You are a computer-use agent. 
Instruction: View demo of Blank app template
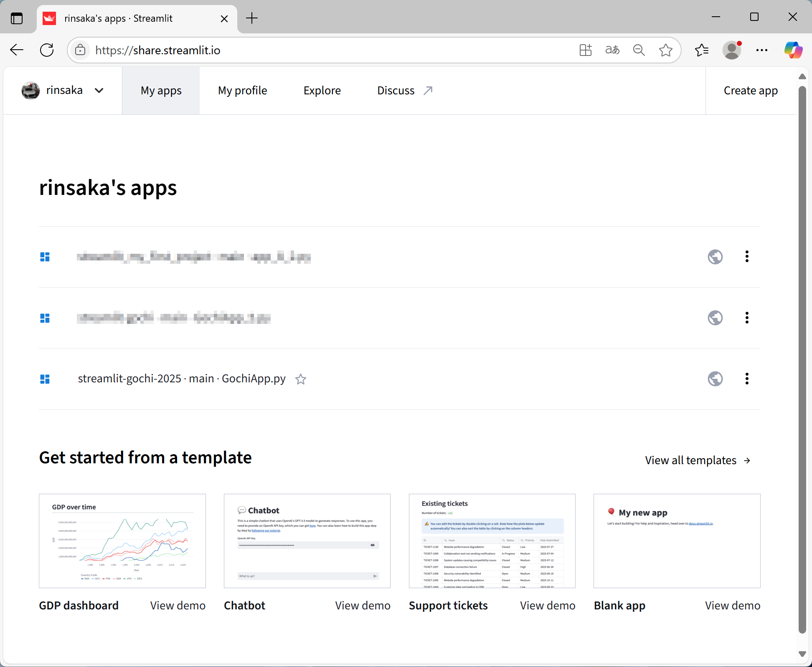(733, 606)
